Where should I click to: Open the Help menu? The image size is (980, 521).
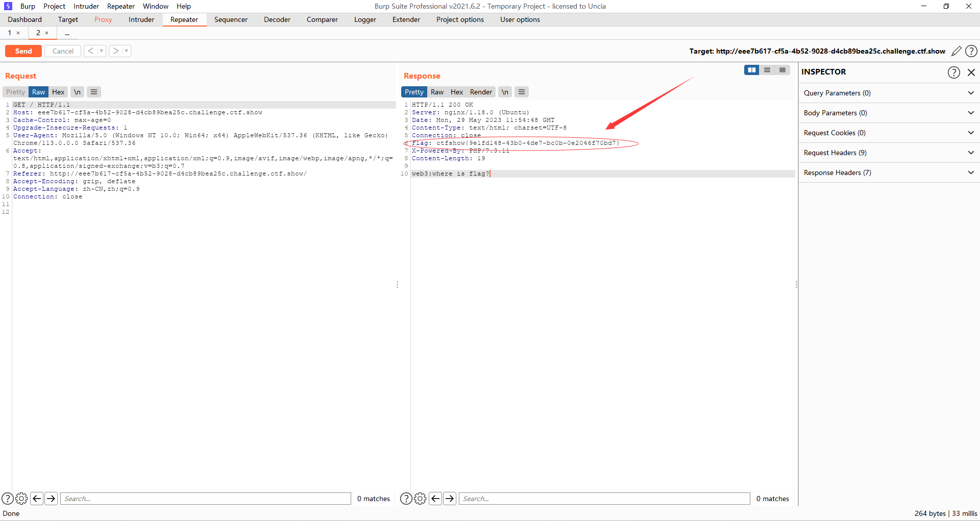point(184,6)
